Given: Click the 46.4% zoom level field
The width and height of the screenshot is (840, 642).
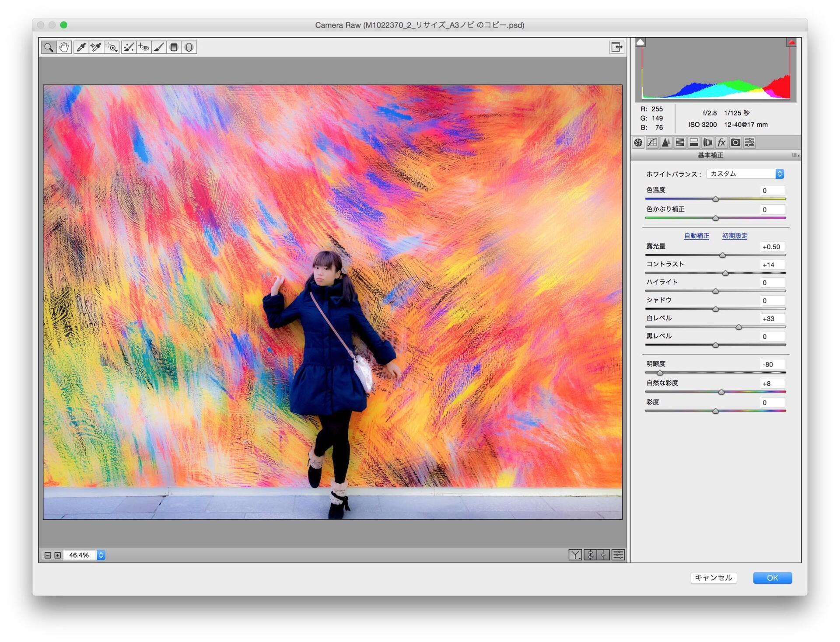Looking at the screenshot, I should coord(80,555).
